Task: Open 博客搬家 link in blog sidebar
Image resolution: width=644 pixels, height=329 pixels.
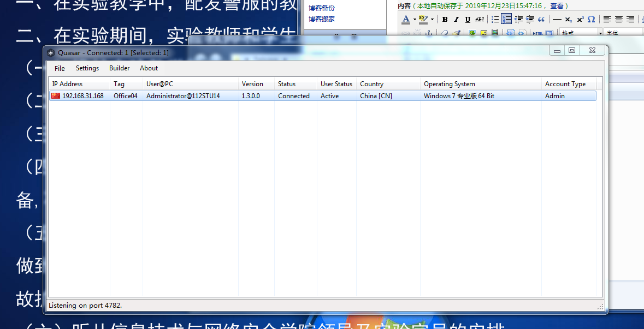Action: click(322, 19)
